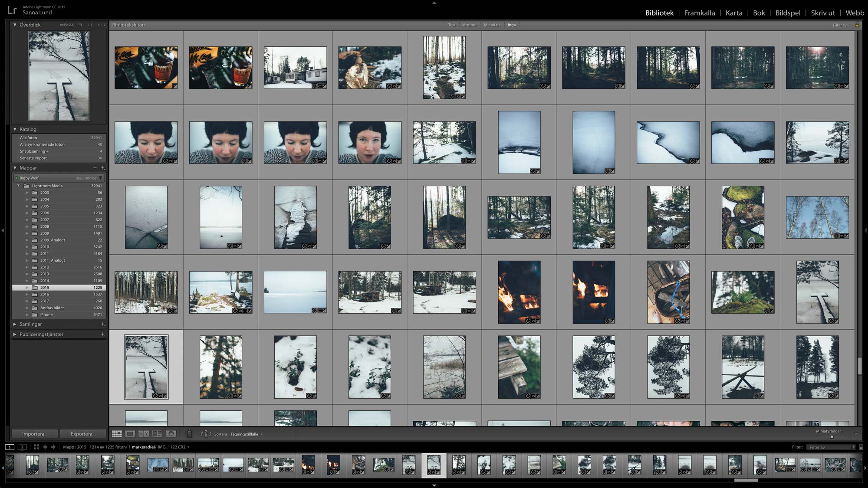
Task: Open People view with the face icon
Action: (x=171, y=433)
